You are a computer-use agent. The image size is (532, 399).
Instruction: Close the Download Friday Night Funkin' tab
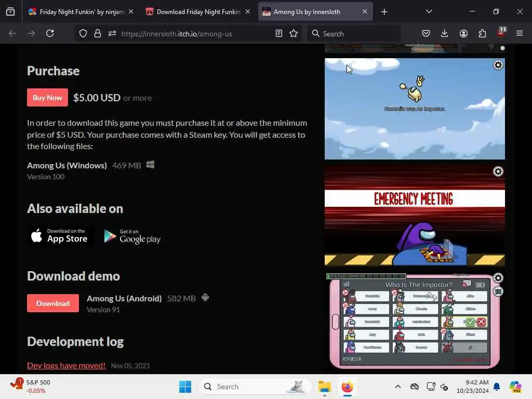248,12
